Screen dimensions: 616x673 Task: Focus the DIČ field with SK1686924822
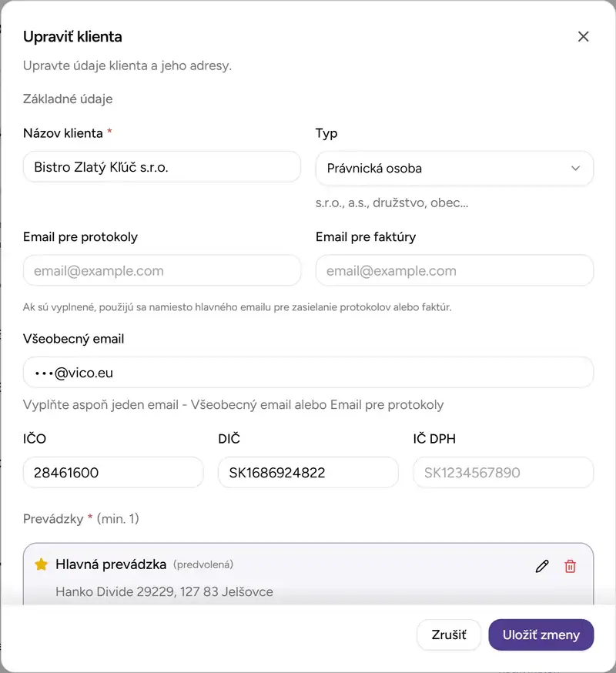pyautogui.click(x=308, y=473)
